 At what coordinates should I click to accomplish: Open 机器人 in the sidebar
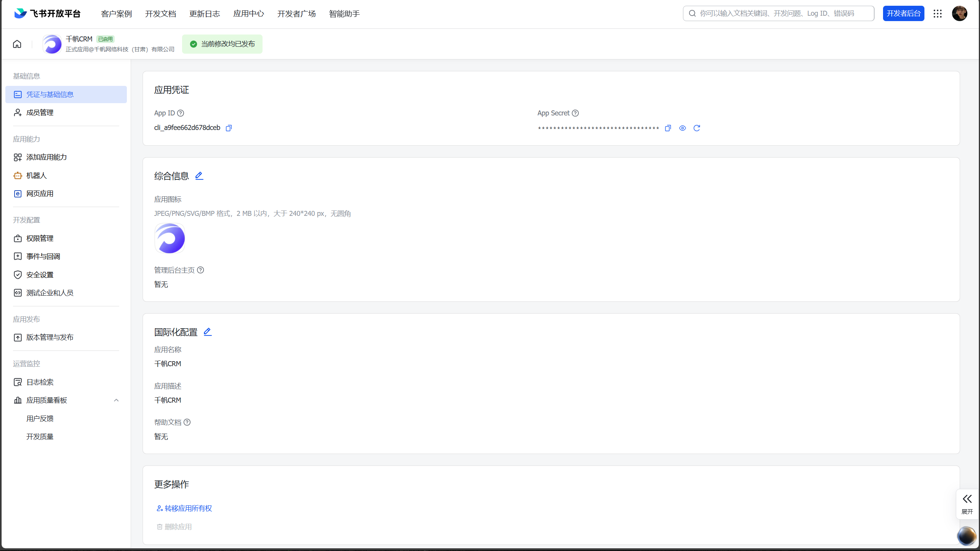point(36,176)
